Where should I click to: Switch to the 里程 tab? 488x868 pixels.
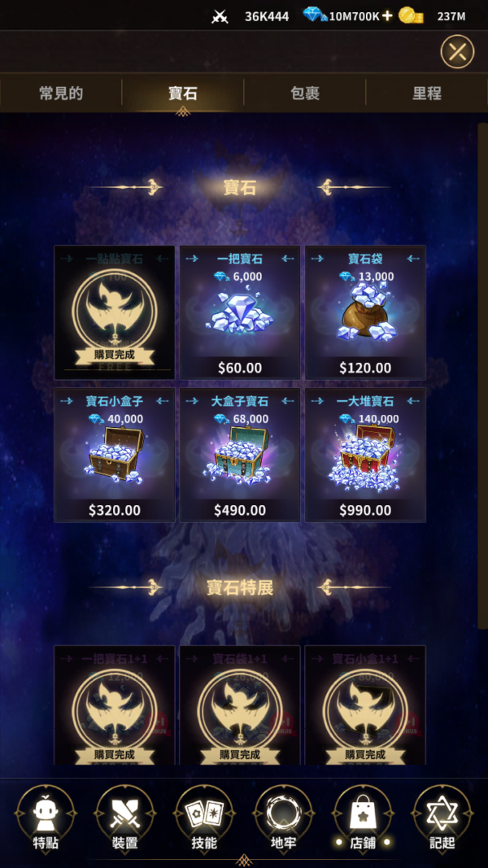[x=426, y=93]
